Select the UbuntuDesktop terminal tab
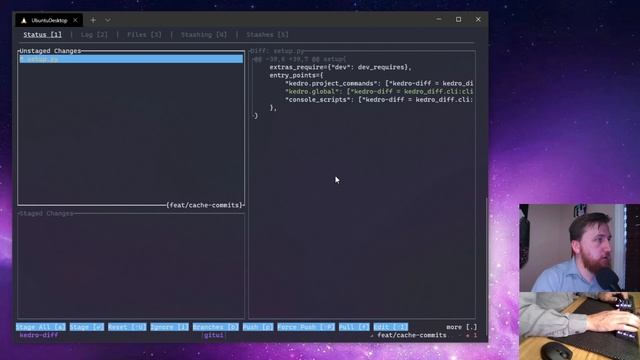 point(49,20)
